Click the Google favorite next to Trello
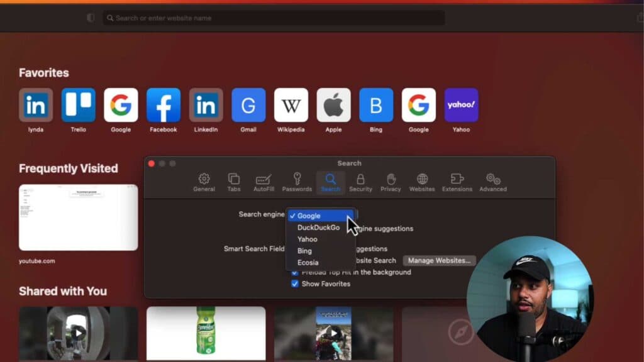This screenshot has height=362, width=644. [121, 105]
